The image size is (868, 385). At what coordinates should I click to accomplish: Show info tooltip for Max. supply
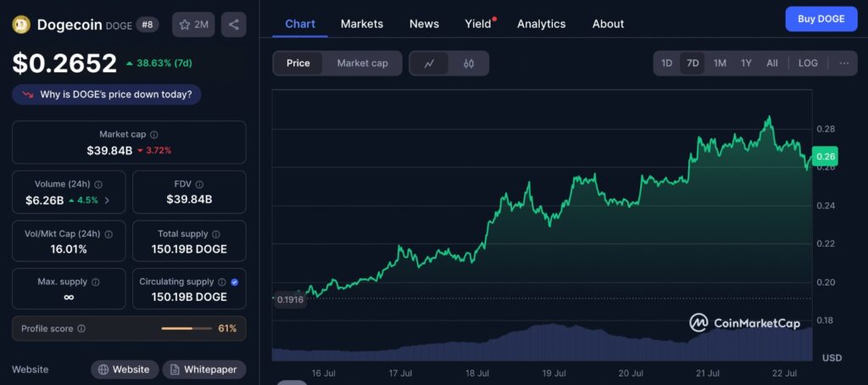tap(95, 282)
